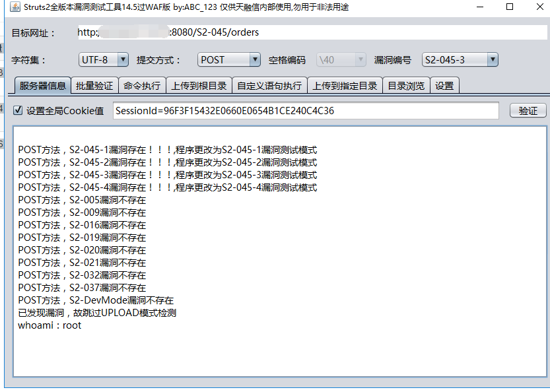
Task: Click the S2-037漏洞不存在 result line
Action: [82, 288]
